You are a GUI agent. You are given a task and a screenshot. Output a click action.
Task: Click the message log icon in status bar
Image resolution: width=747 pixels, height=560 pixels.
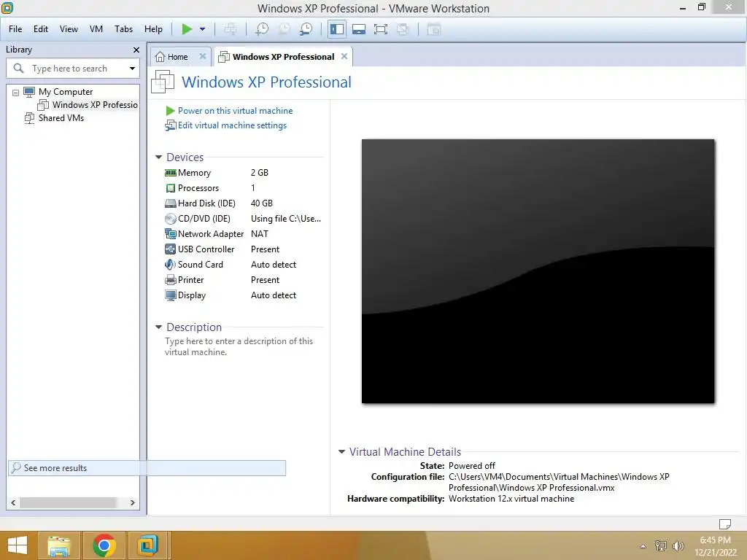pos(724,524)
